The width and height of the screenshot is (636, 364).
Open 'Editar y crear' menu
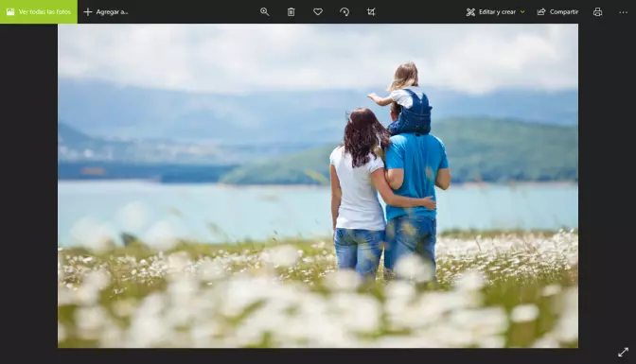[x=495, y=11]
